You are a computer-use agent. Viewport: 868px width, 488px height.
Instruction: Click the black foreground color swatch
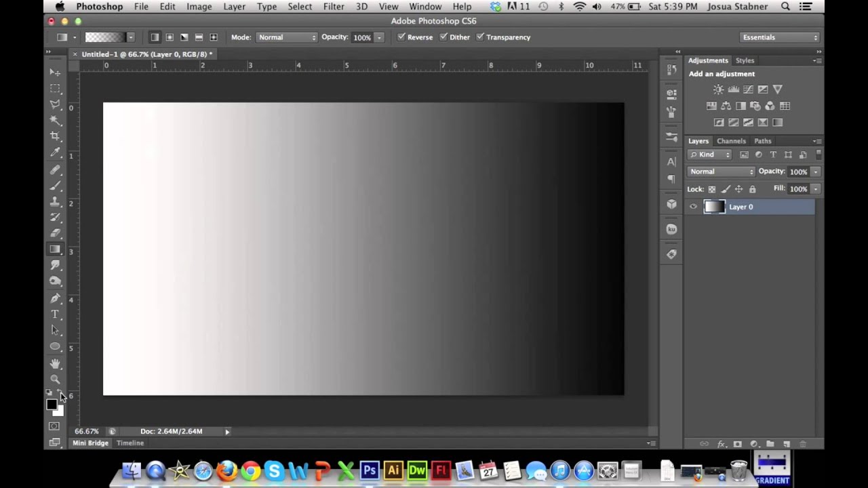(52, 405)
